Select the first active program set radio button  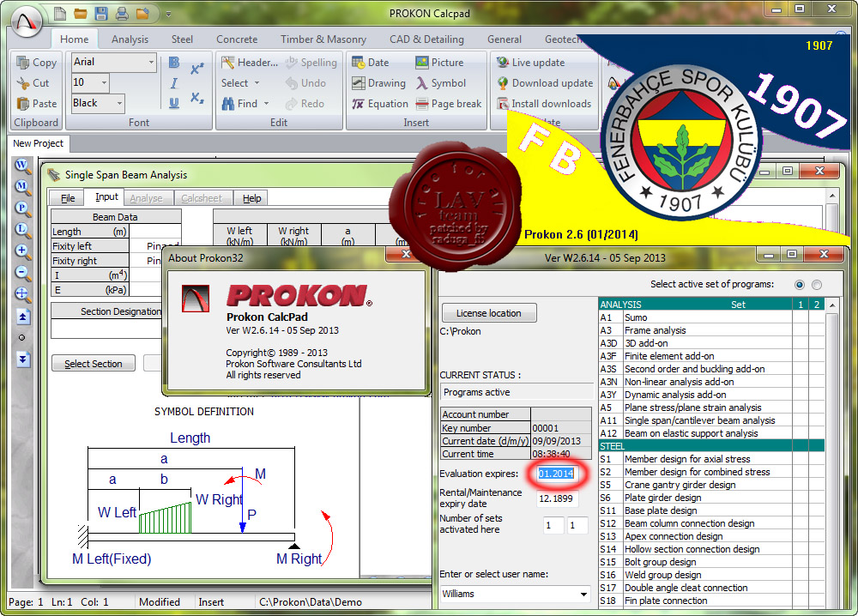pos(800,285)
